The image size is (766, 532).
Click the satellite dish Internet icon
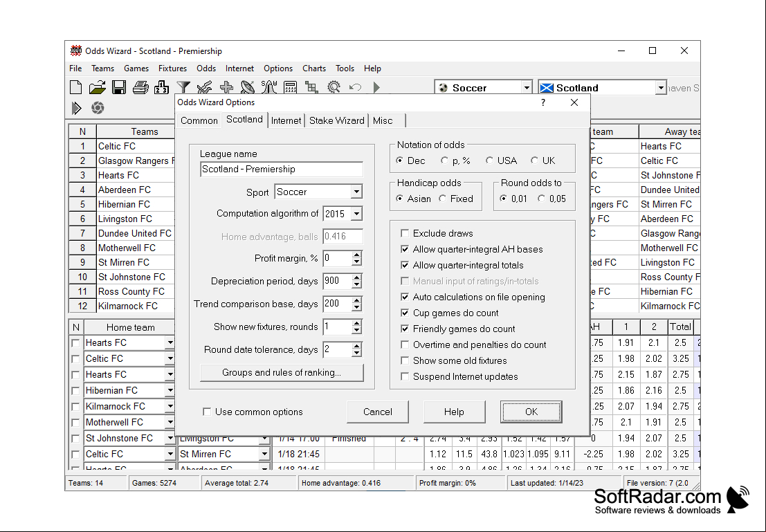tap(248, 87)
